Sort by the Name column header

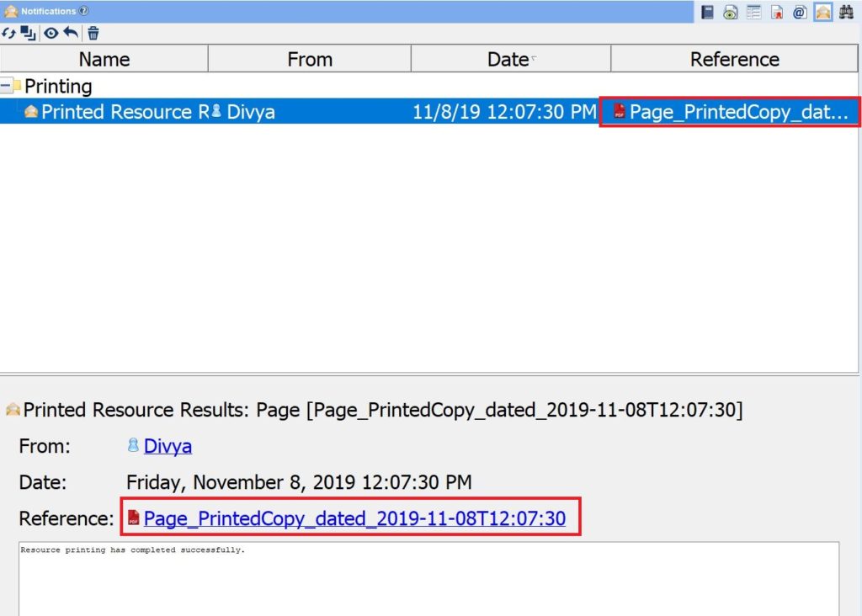(x=104, y=59)
